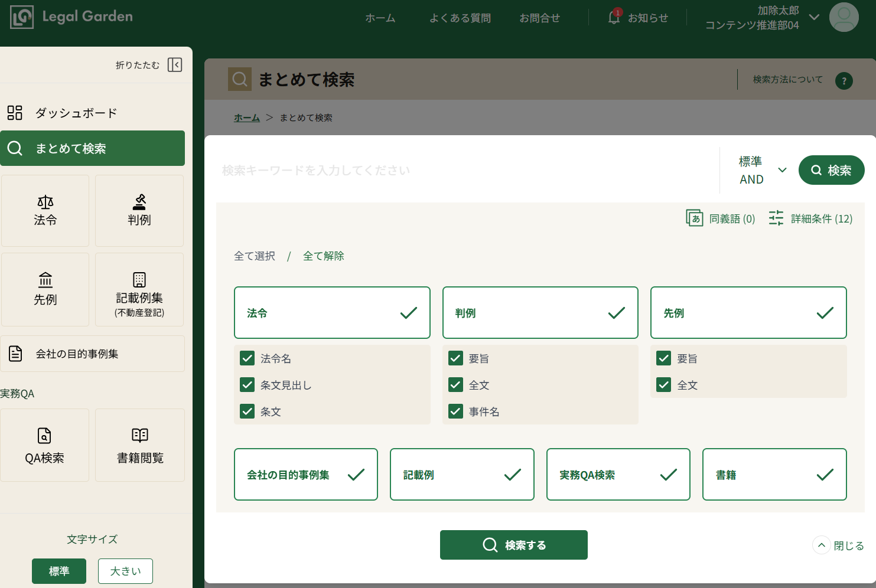Open お問合せ in top navigation

(x=540, y=18)
